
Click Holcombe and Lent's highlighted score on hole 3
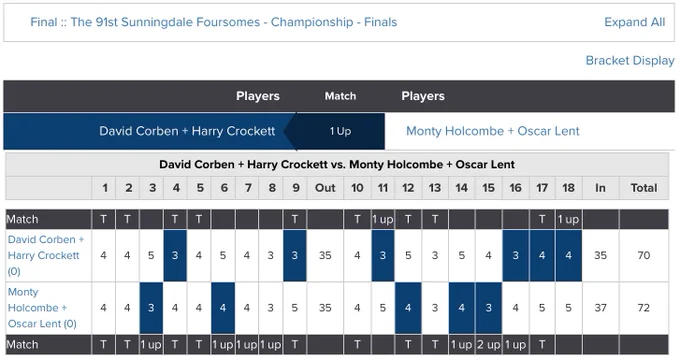(151, 308)
